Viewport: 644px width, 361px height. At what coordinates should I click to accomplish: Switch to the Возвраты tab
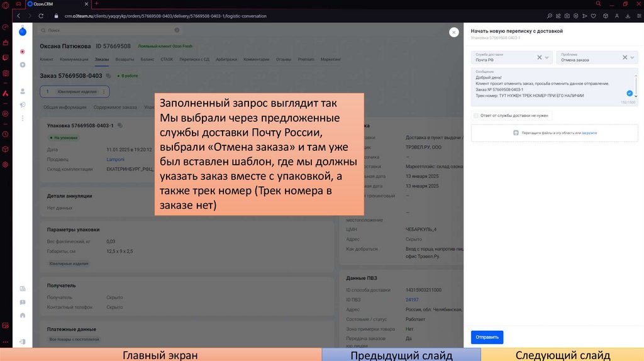(125, 59)
